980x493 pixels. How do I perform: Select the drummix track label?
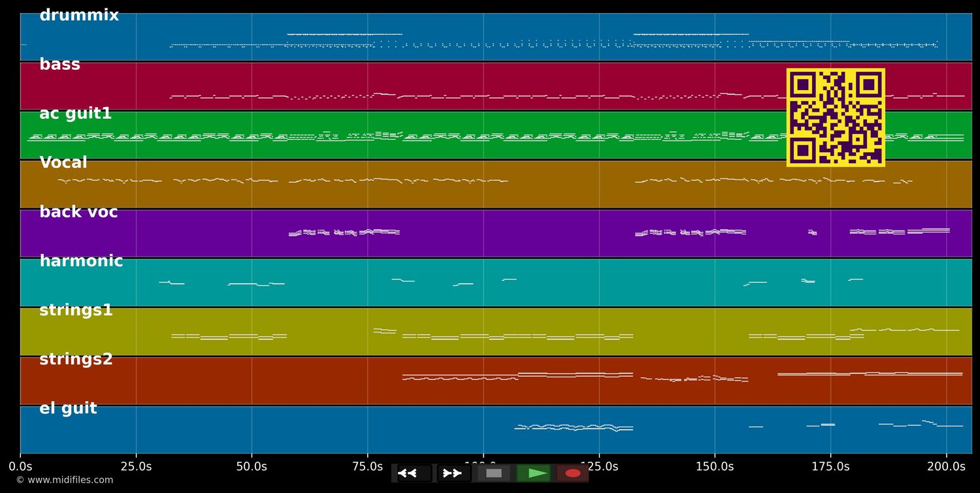[x=78, y=14]
